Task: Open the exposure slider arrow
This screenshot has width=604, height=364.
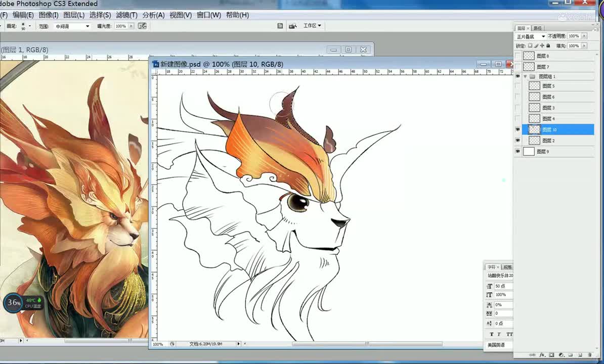Action: click(132, 26)
